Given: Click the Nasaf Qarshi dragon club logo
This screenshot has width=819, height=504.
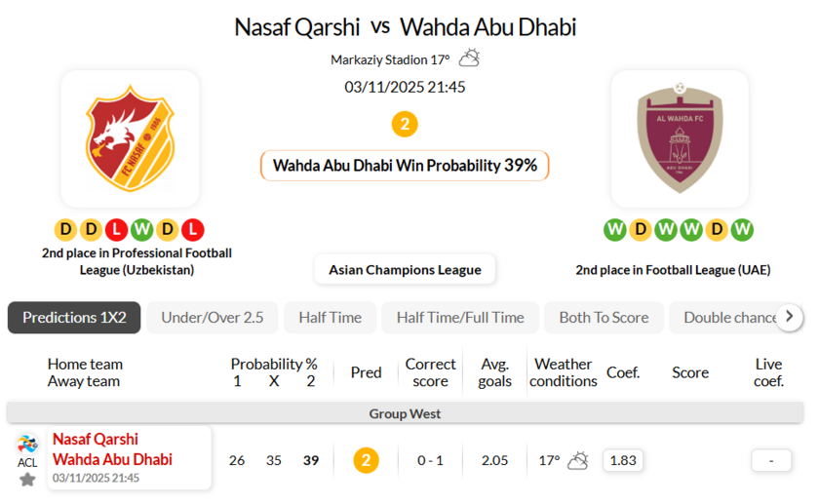Looking at the screenshot, I should coord(130,138).
